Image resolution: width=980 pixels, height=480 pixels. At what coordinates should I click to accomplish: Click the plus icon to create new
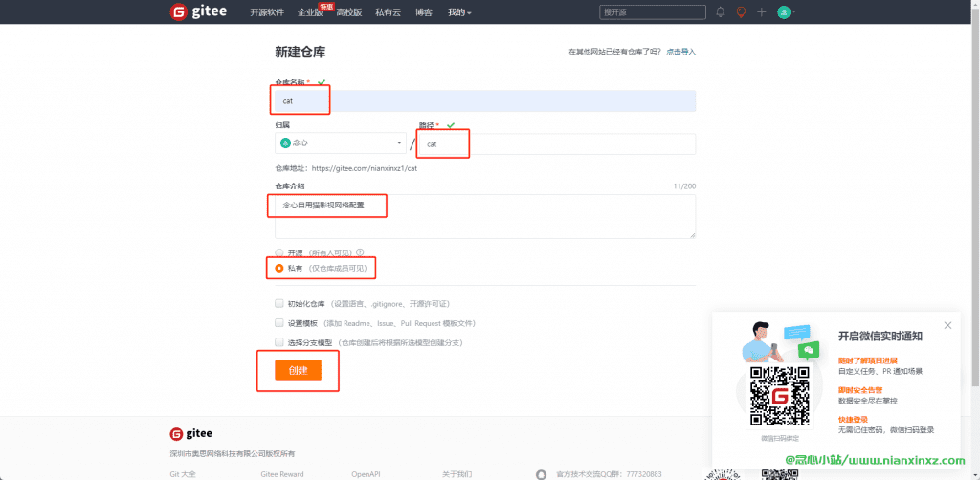[761, 11]
